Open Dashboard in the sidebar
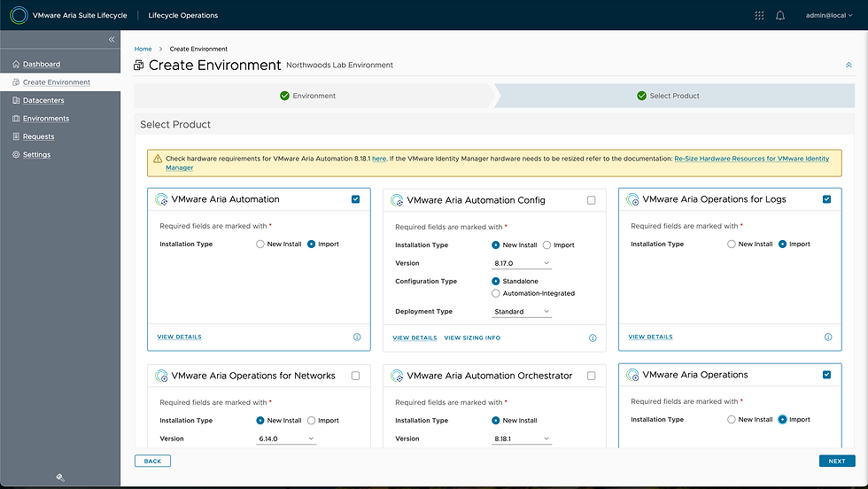This screenshot has width=868, height=489. click(x=42, y=65)
